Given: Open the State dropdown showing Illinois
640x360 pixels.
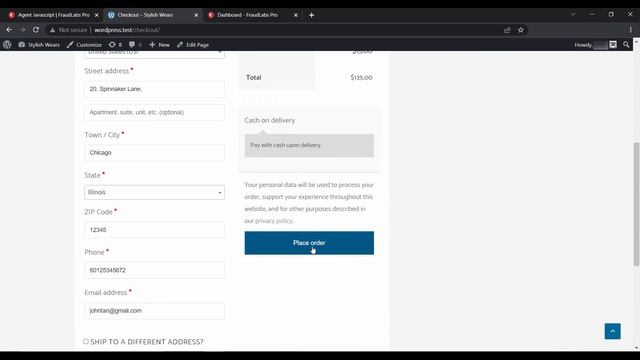Looking at the screenshot, I should 154,192.
